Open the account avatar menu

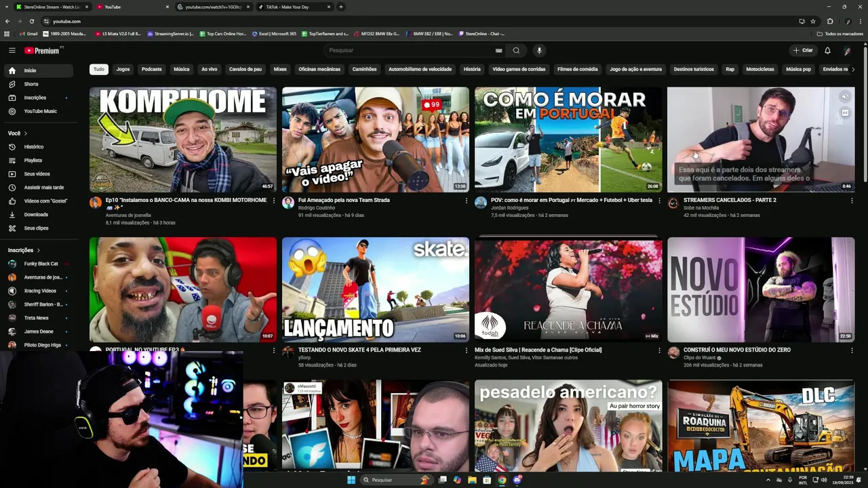click(x=847, y=50)
